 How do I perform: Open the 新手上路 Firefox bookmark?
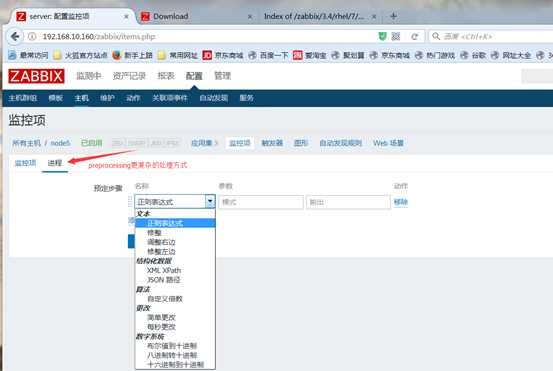click(x=132, y=55)
